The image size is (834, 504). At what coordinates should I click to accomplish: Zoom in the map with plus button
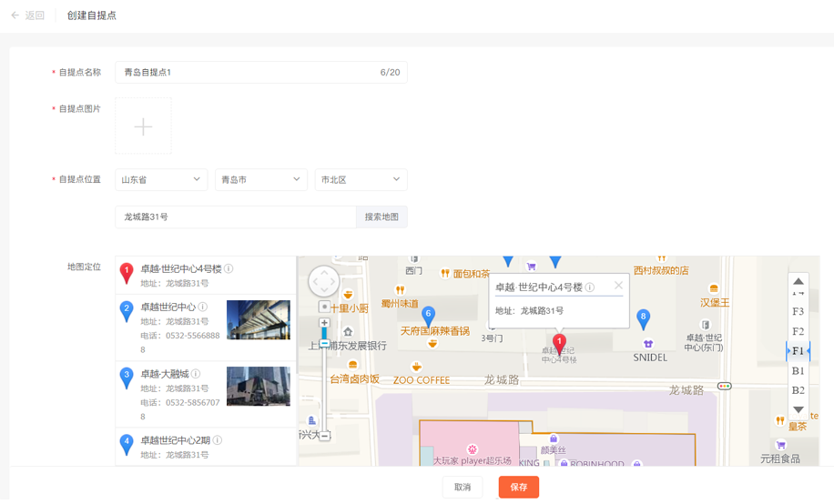click(324, 323)
